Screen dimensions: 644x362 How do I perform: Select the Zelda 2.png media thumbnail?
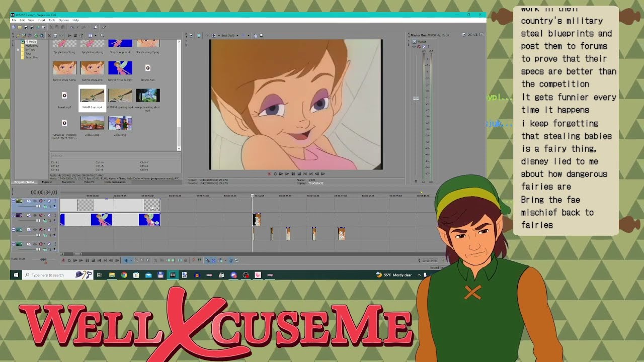click(x=92, y=123)
